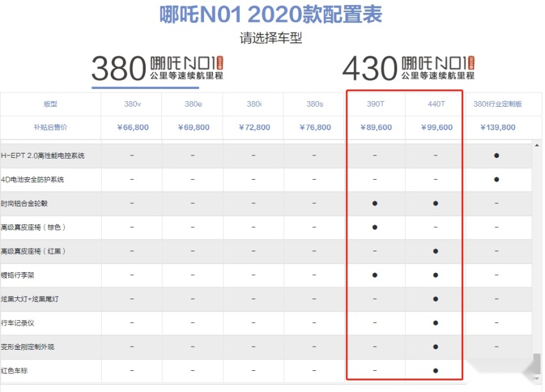Screen dimensions: 545x392
Task: Click the ¥66,800 price cell
Action: 133,127
